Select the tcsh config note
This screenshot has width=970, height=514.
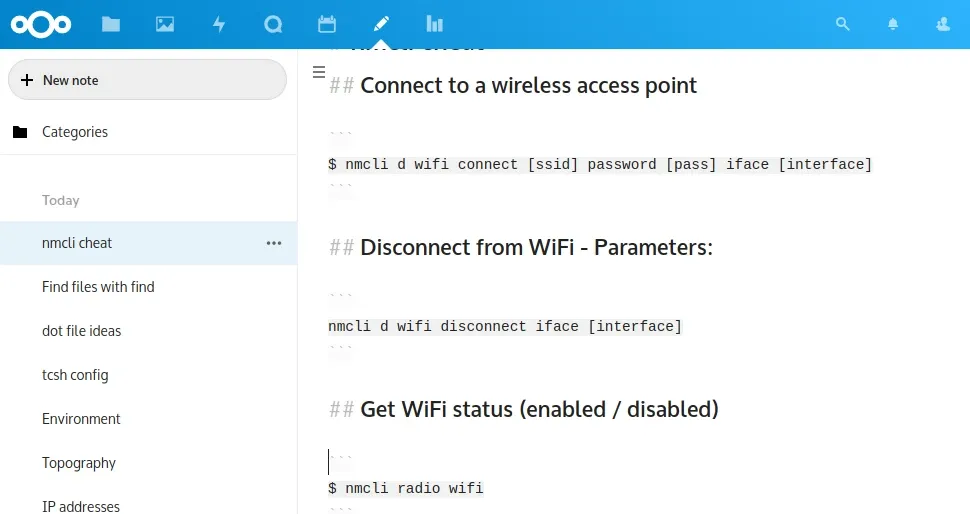point(75,375)
